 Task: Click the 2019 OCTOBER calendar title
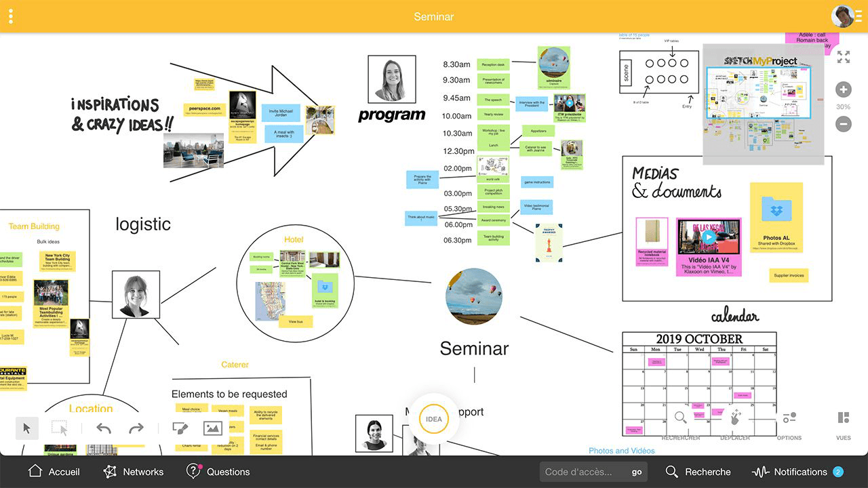tap(699, 339)
